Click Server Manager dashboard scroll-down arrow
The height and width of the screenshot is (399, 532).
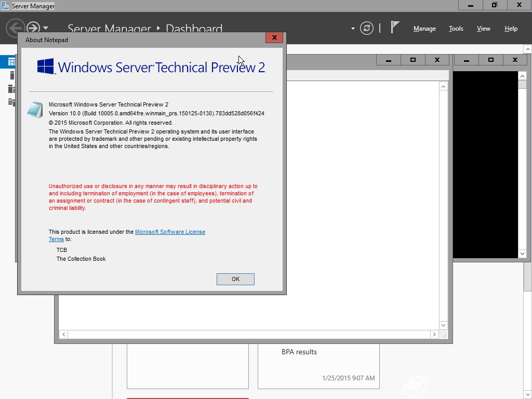528,395
